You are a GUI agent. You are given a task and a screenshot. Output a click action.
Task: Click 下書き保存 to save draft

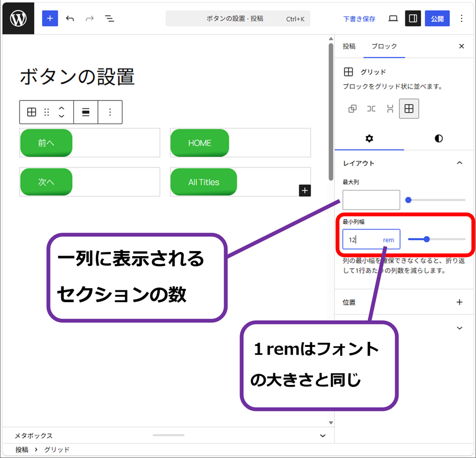359,19
